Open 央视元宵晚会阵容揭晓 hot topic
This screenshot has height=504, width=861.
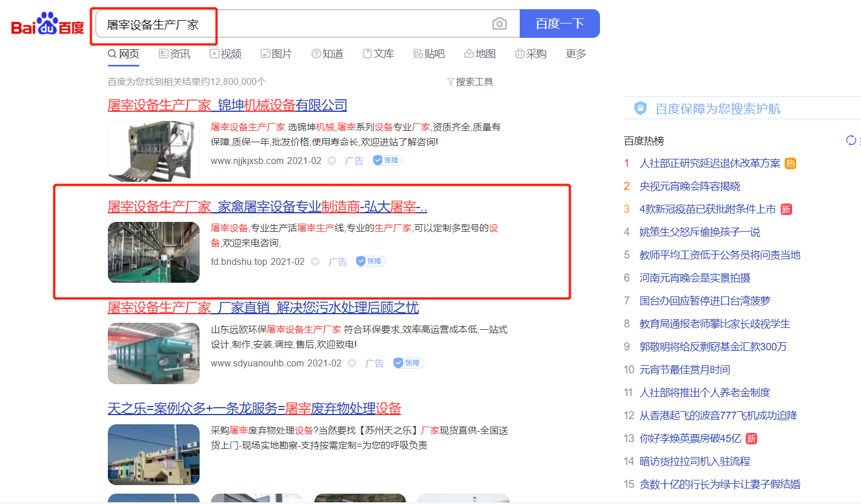point(689,186)
